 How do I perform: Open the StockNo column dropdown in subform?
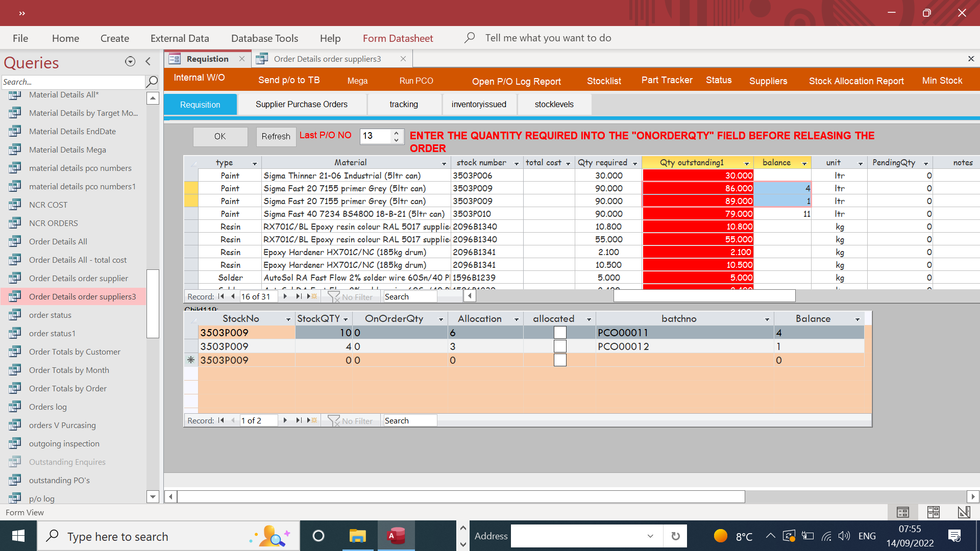pyautogui.click(x=288, y=319)
